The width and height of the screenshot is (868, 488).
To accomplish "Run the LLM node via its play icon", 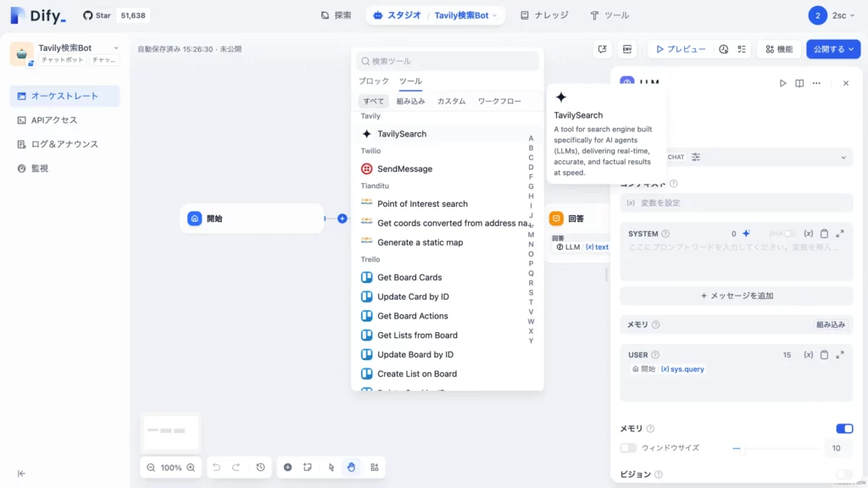I will point(782,83).
